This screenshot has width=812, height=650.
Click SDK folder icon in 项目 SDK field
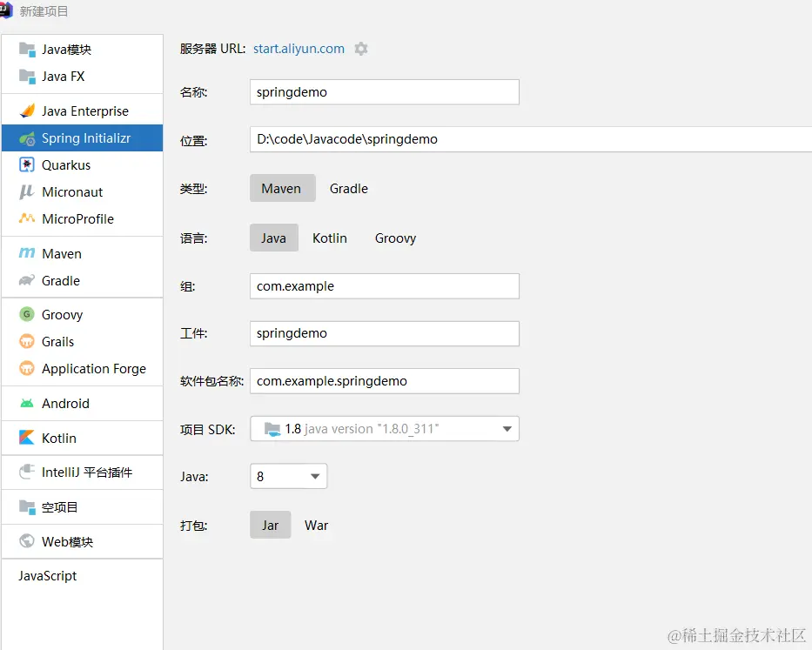[x=272, y=429]
